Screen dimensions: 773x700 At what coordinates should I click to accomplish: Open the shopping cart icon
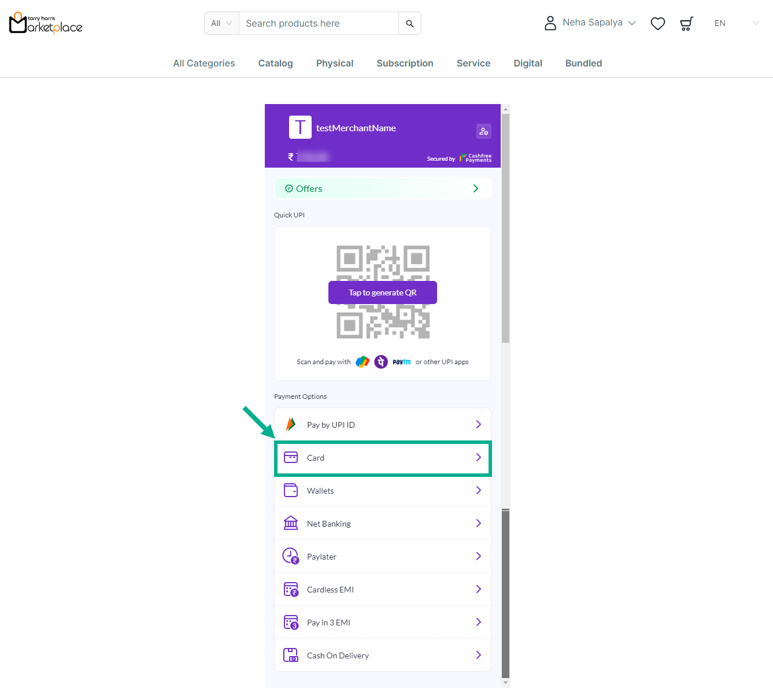tap(686, 24)
